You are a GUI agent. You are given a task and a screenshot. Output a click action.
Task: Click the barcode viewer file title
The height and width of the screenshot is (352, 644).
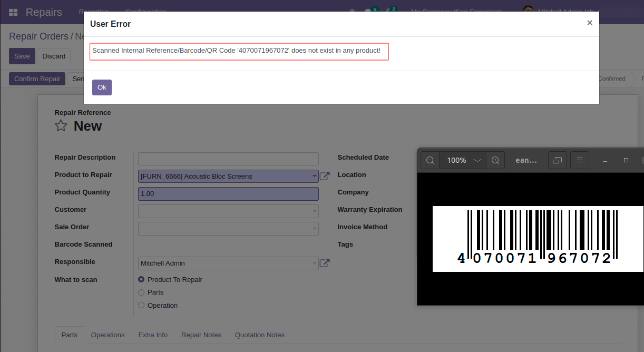pyautogui.click(x=526, y=160)
